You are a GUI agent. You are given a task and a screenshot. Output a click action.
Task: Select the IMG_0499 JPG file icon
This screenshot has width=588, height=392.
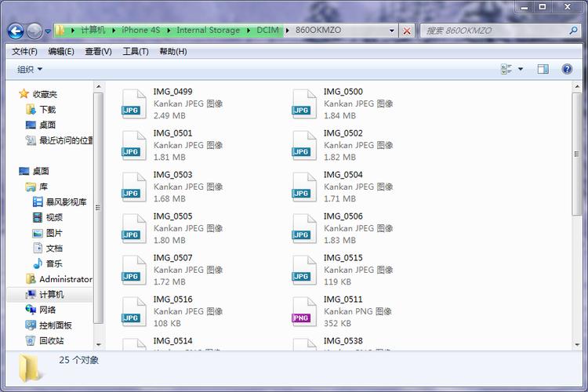[x=133, y=104]
